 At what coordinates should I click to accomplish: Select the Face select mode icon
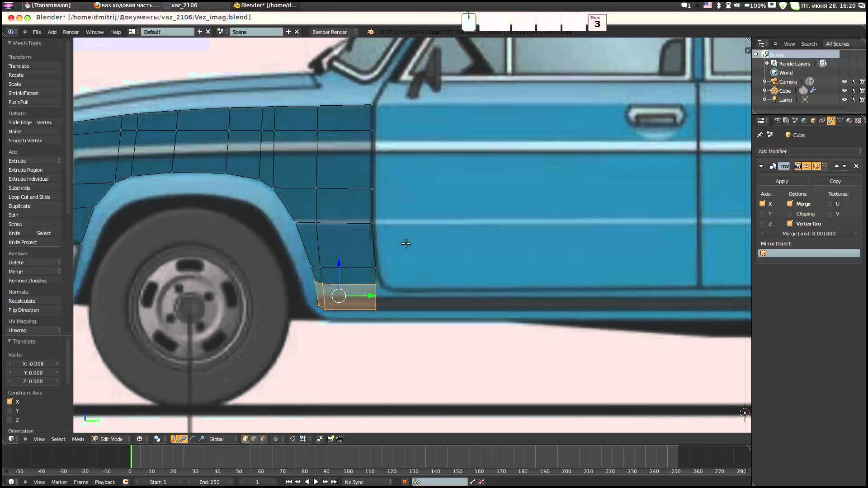click(x=263, y=439)
